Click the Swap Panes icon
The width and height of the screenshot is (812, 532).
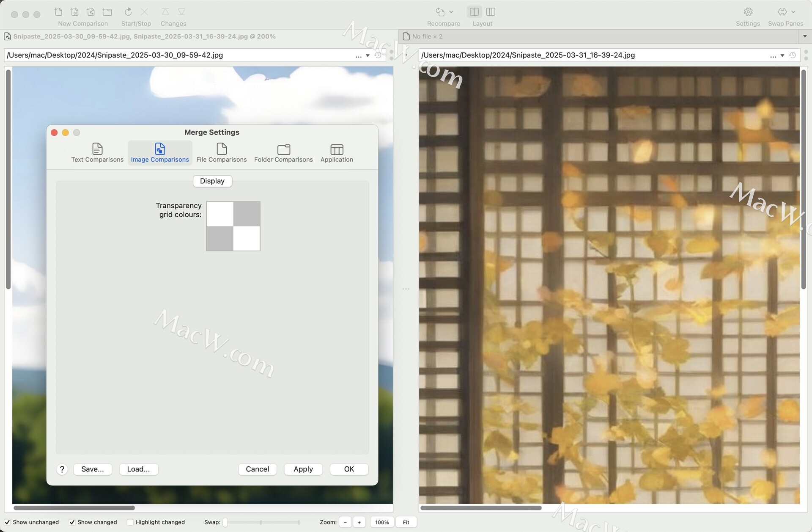(x=782, y=12)
